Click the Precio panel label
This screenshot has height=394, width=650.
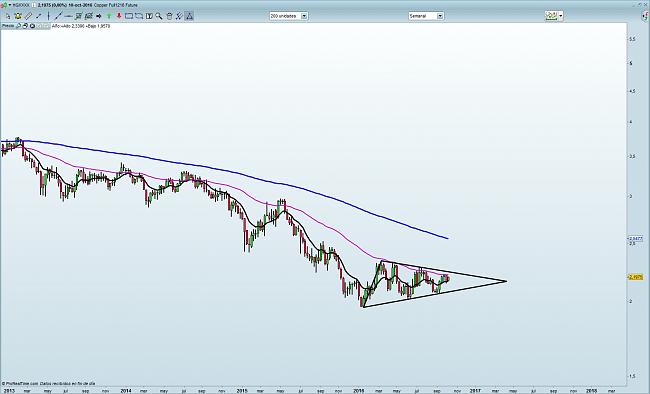(x=8, y=26)
